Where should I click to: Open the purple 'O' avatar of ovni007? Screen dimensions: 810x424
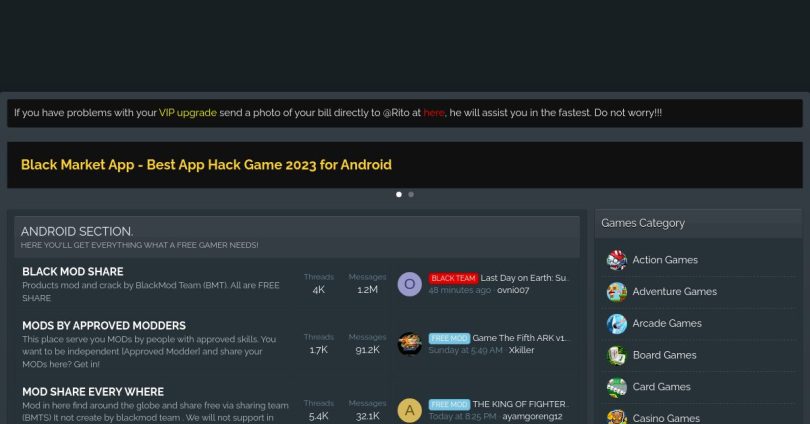coord(410,284)
